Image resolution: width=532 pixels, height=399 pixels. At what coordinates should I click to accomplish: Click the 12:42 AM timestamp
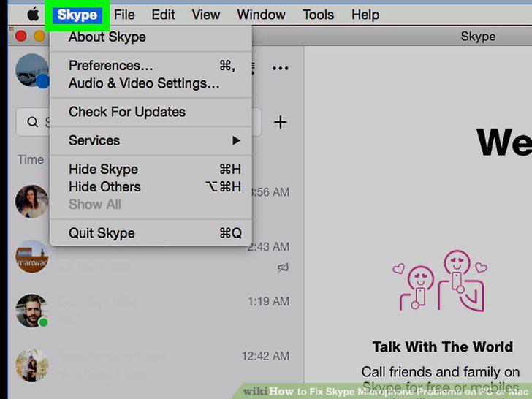266,356
